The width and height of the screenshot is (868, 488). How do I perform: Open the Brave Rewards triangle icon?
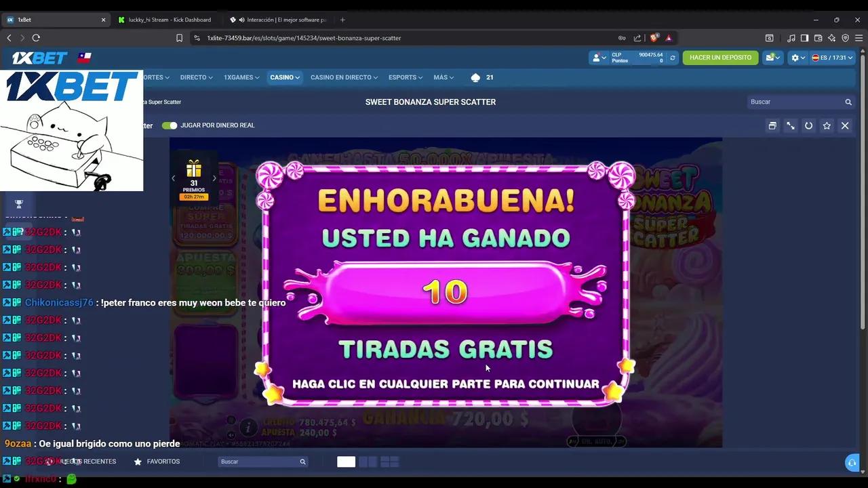click(669, 38)
